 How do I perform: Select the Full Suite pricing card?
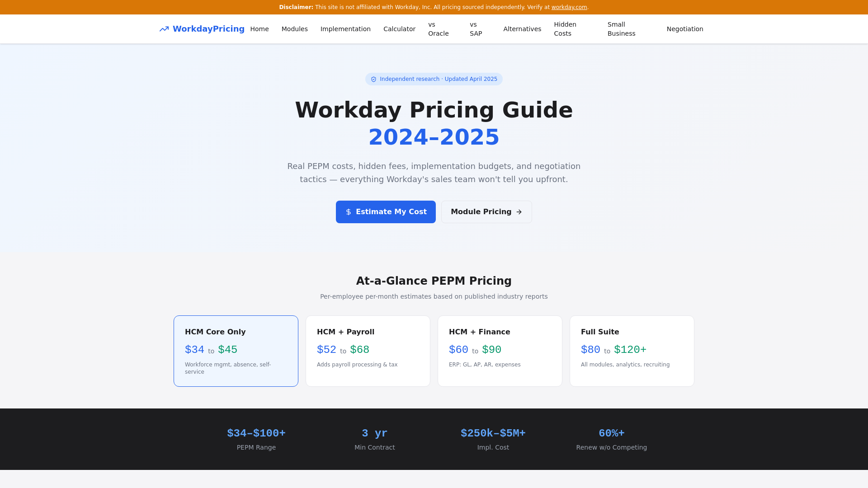(632, 351)
